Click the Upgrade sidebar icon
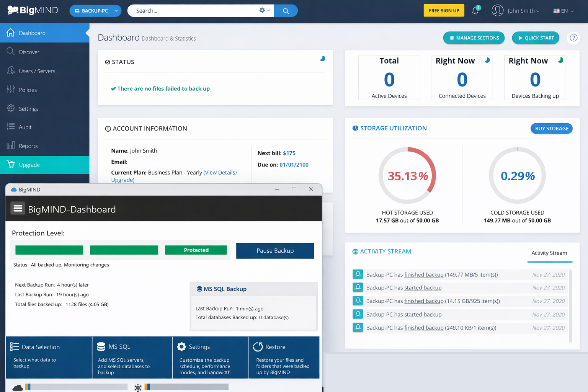Screen dimensions: 588x392 [11, 165]
